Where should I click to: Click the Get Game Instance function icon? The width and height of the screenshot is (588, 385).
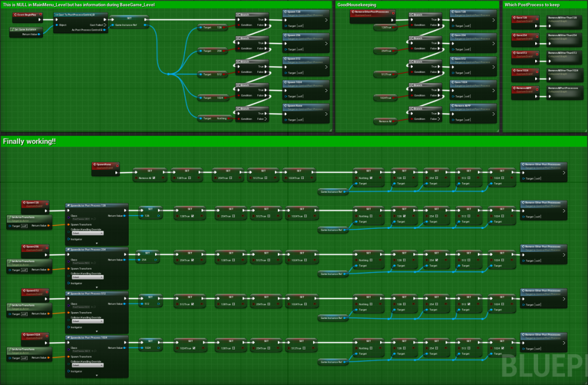13,29
